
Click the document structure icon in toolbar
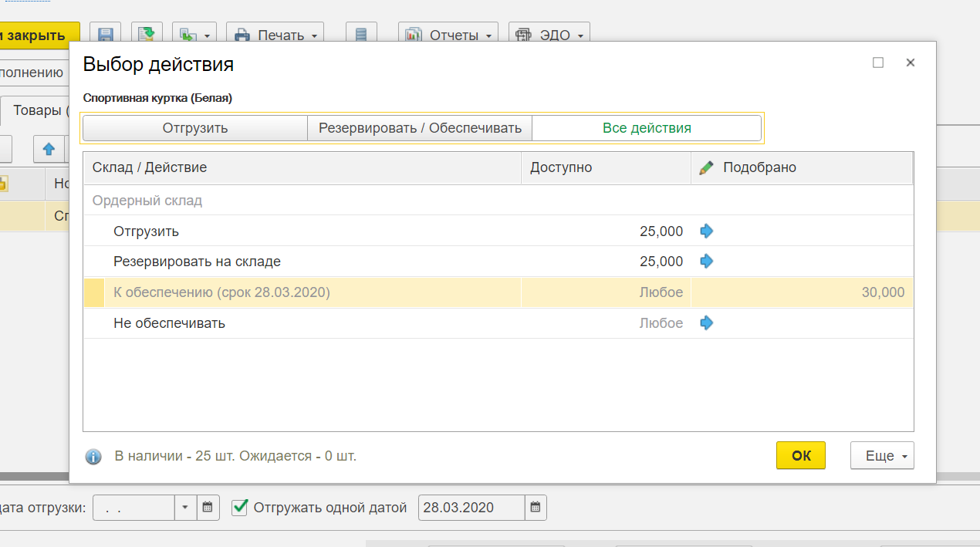point(361,35)
